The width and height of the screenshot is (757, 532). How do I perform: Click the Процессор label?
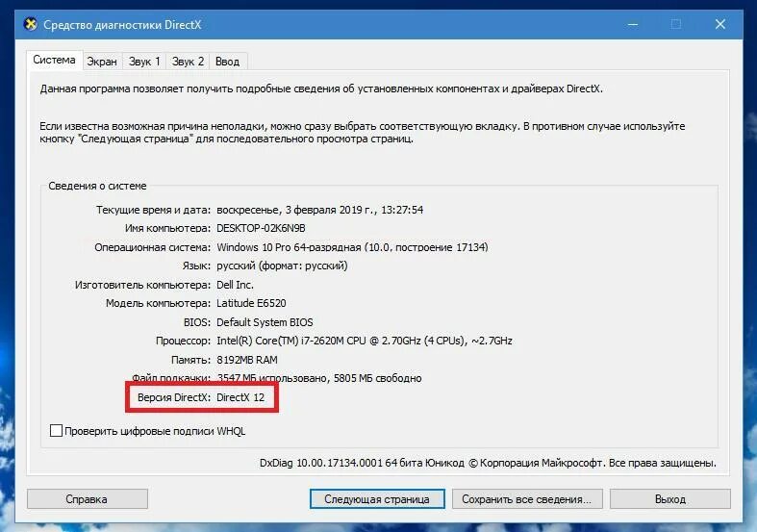point(183,341)
